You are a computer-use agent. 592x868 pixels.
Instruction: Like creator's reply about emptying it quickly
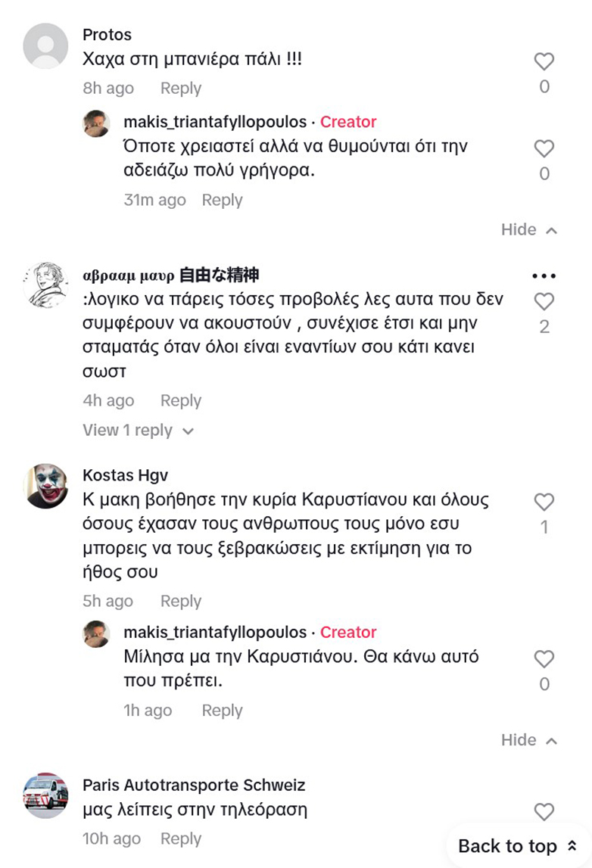[x=544, y=149]
